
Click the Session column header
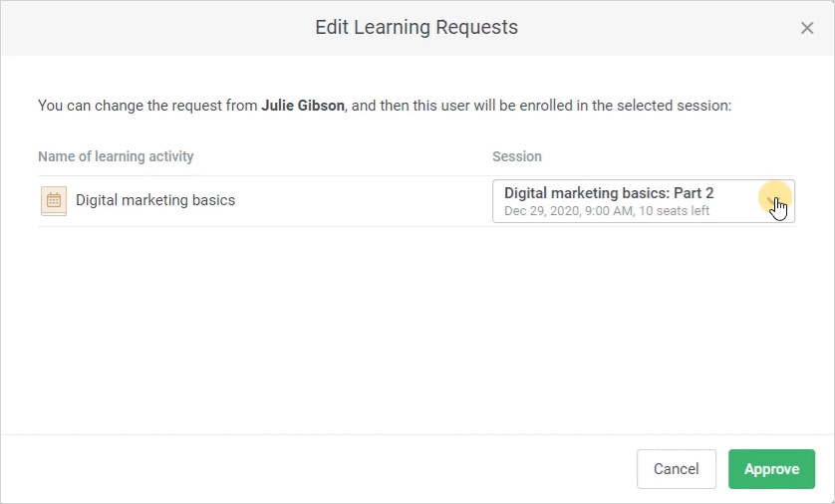click(517, 156)
